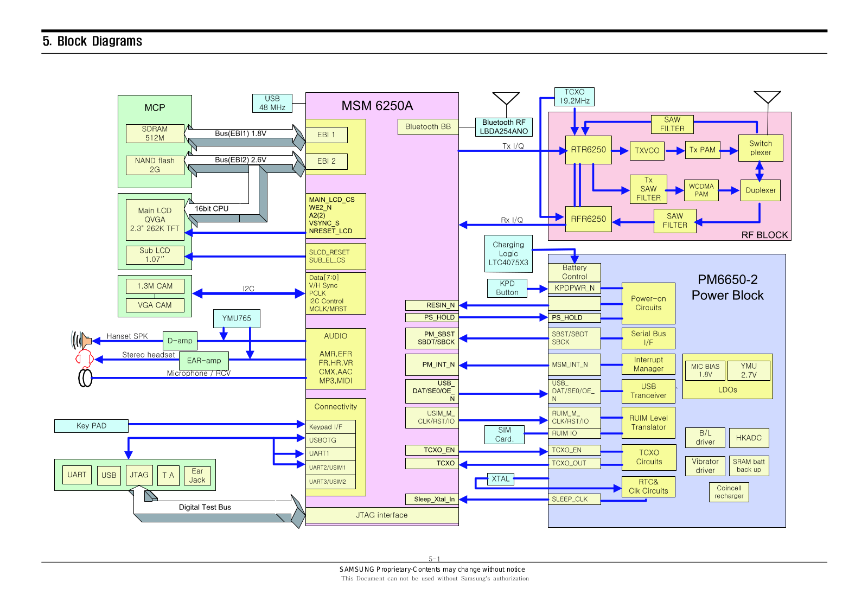
Task: Click the Key PAD block
Action: [91, 426]
